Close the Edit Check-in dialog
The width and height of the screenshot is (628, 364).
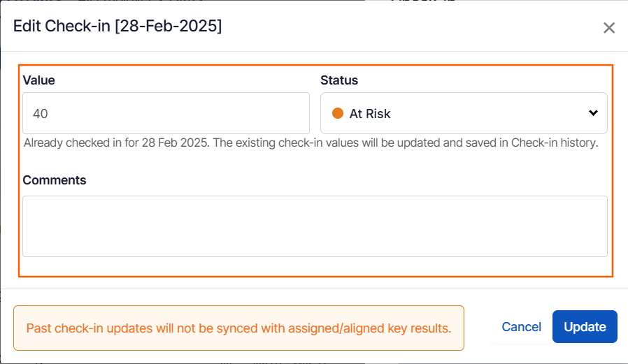point(609,28)
